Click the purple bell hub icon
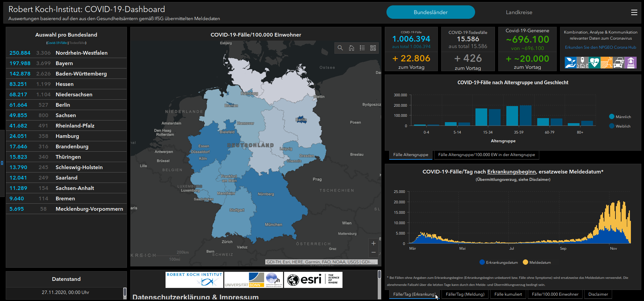Screen dimensions: 644x301 pos(631,62)
